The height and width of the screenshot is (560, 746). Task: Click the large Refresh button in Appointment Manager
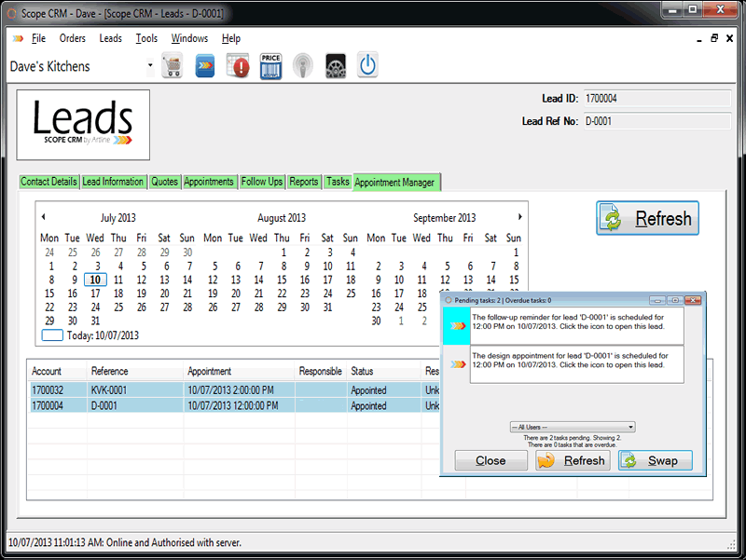(648, 219)
